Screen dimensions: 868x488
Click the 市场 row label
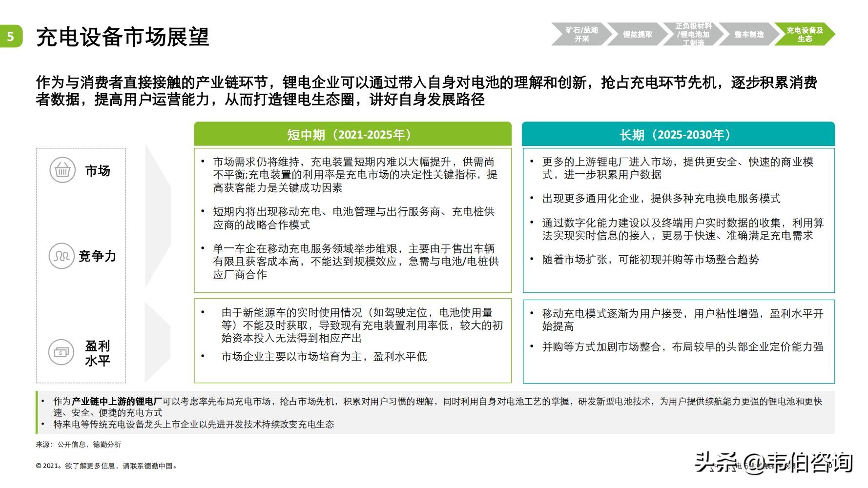click(98, 171)
